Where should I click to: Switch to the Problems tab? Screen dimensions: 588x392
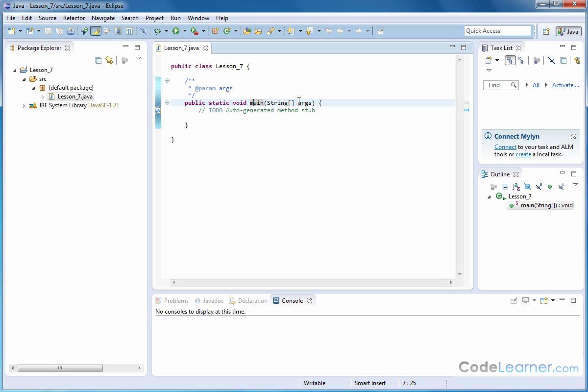tap(172, 300)
